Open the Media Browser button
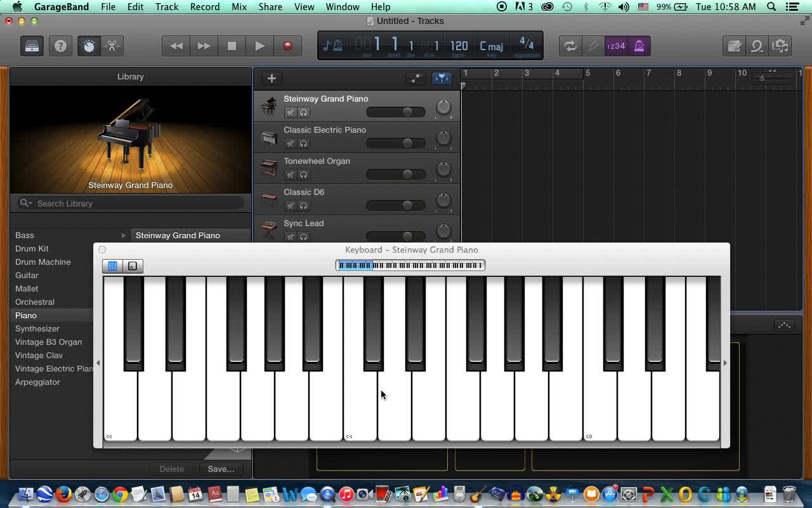Image resolution: width=812 pixels, height=508 pixels. (x=780, y=46)
